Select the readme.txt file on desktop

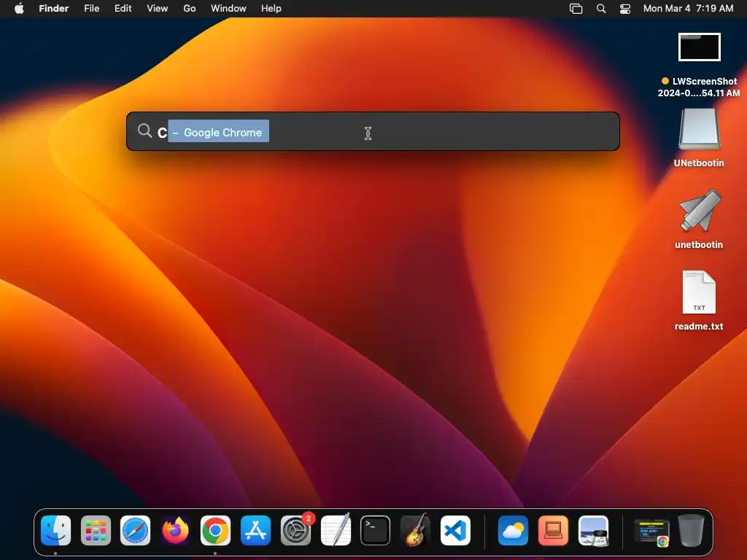tap(699, 301)
